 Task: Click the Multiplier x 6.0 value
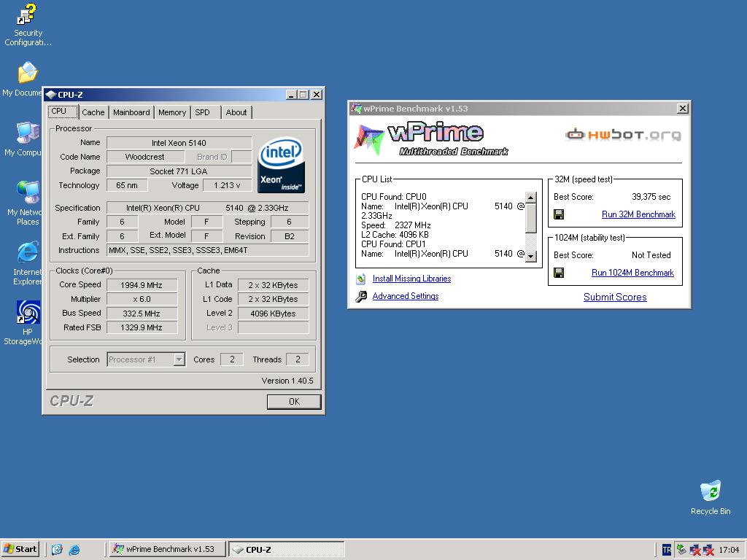142,299
